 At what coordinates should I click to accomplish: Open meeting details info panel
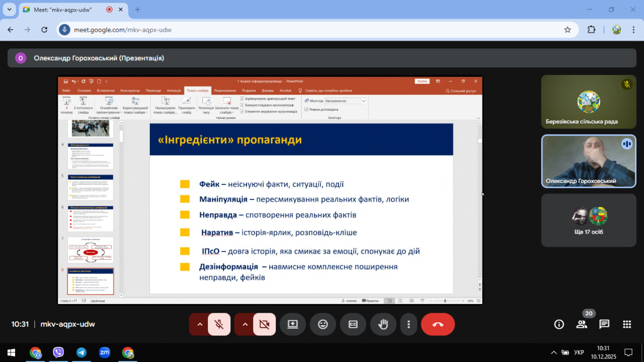(559, 324)
